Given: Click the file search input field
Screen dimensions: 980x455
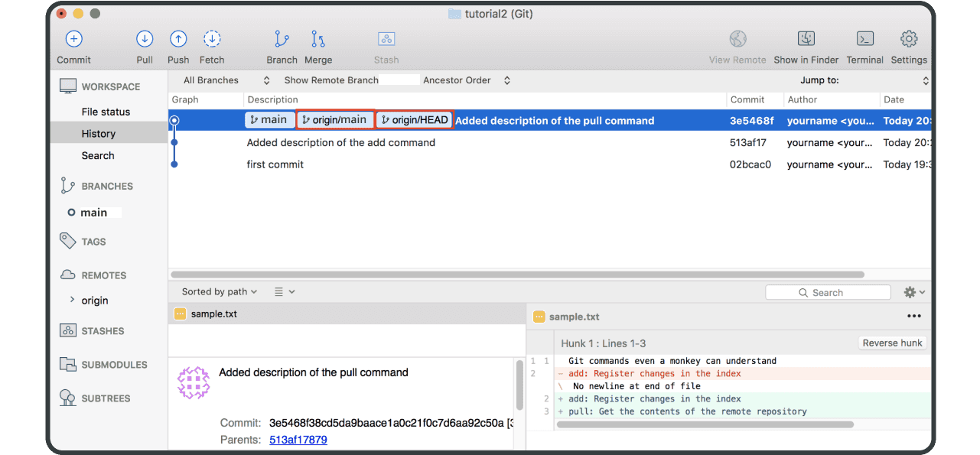Looking at the screenshot, I should tap(828, 292).
